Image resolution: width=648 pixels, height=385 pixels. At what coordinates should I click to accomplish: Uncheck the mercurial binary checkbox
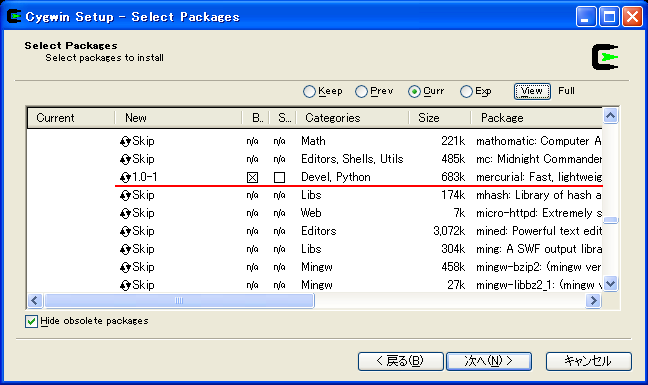tap(252, 178)
